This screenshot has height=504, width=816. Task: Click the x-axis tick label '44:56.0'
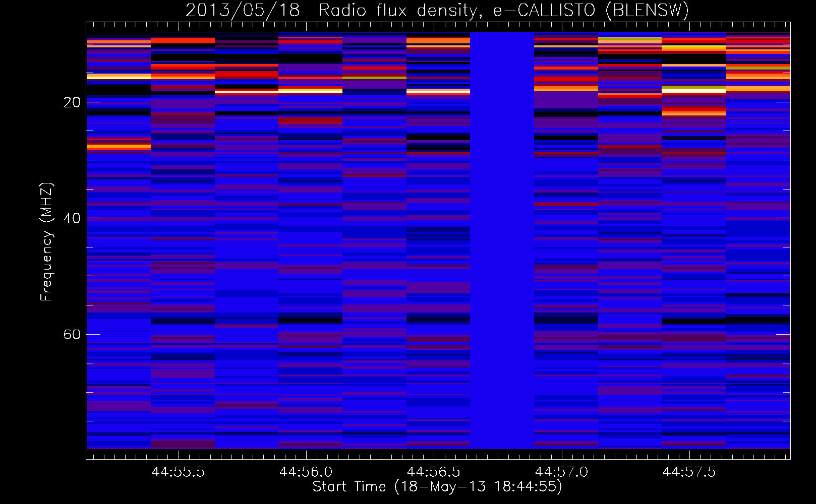pos(306,472)
